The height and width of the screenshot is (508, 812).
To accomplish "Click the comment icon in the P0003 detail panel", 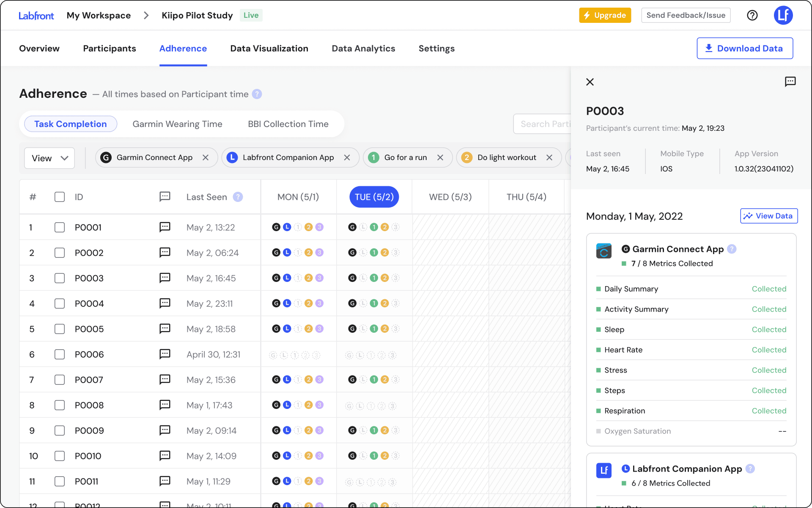I will pyautogui.click(x=790, y=82).
